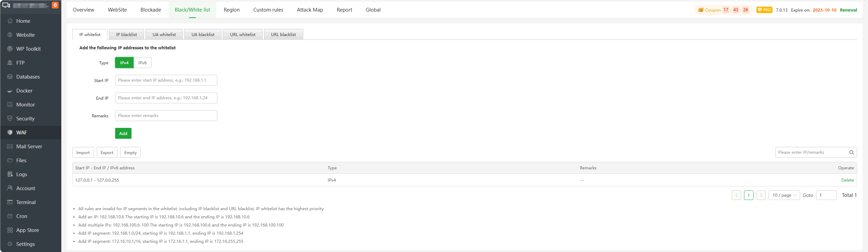
Task: Open the 10 / page dropdown
Action: coord(784,195)
